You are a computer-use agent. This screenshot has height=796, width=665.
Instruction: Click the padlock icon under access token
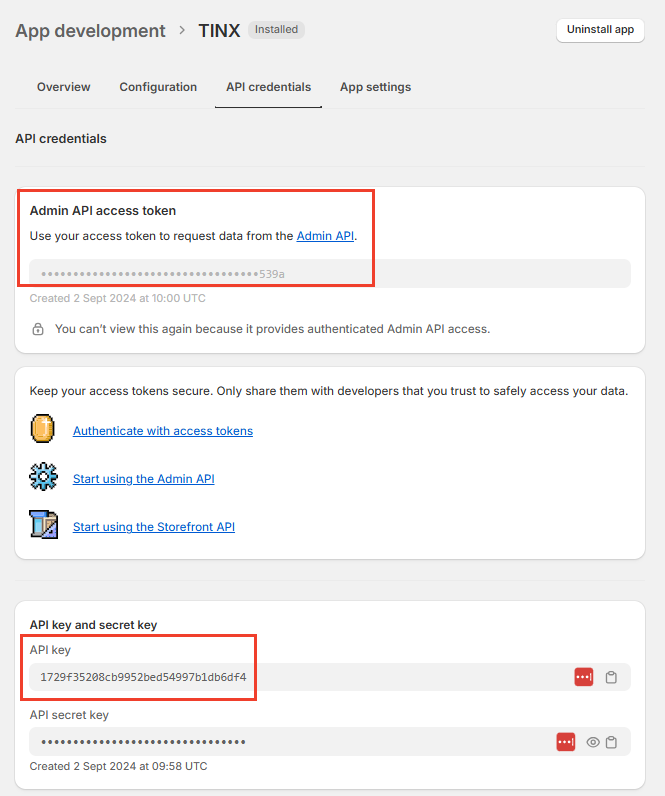tap(38, 329)
